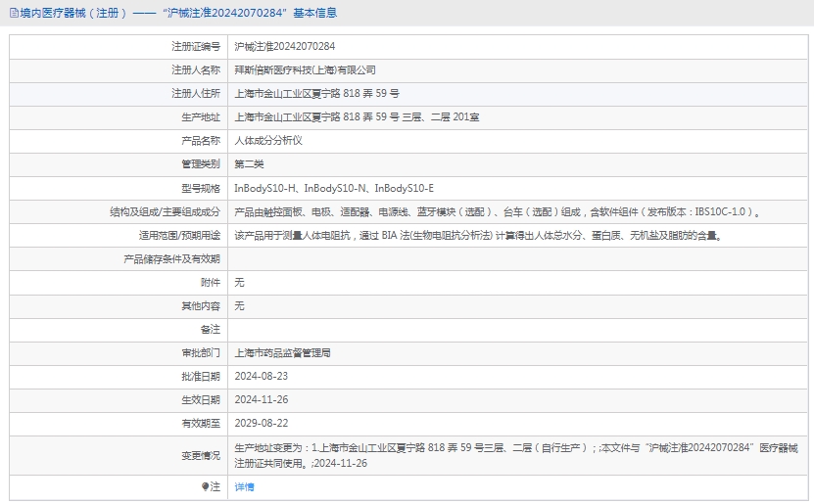Click the dark dot icon beside 注

205,486
